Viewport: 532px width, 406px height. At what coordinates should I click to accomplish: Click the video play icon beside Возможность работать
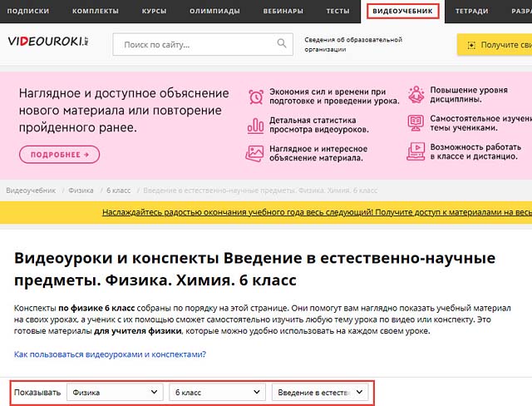point(416,151)
